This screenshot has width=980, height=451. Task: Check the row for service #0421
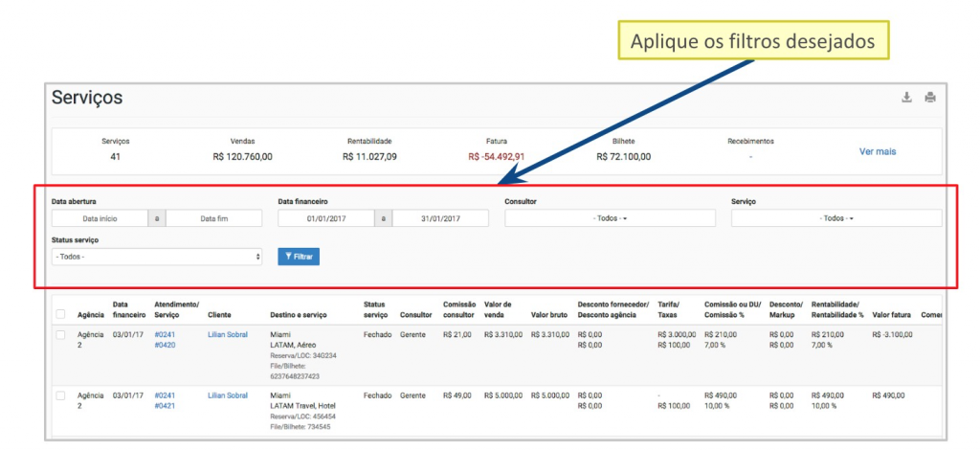click(x=60, y=396)
